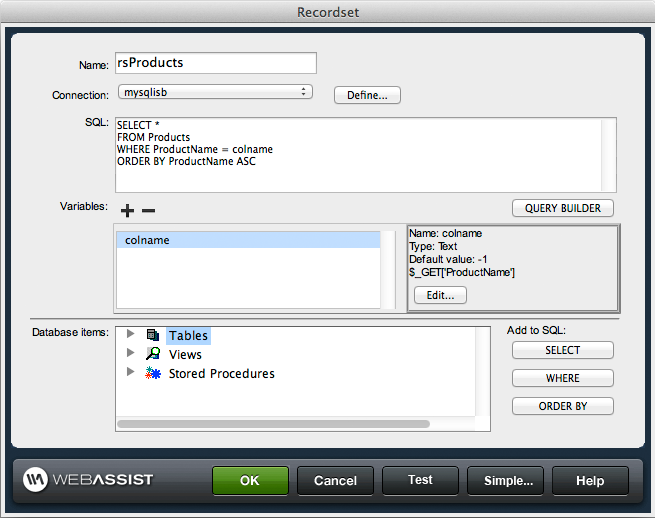Select the Stored Procedures item label

[x=221, y=373]
